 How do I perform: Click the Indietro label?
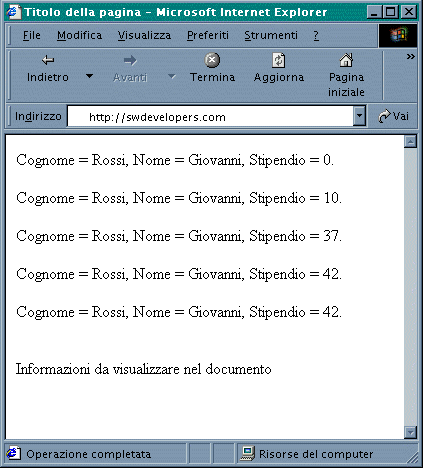(48, 77)
